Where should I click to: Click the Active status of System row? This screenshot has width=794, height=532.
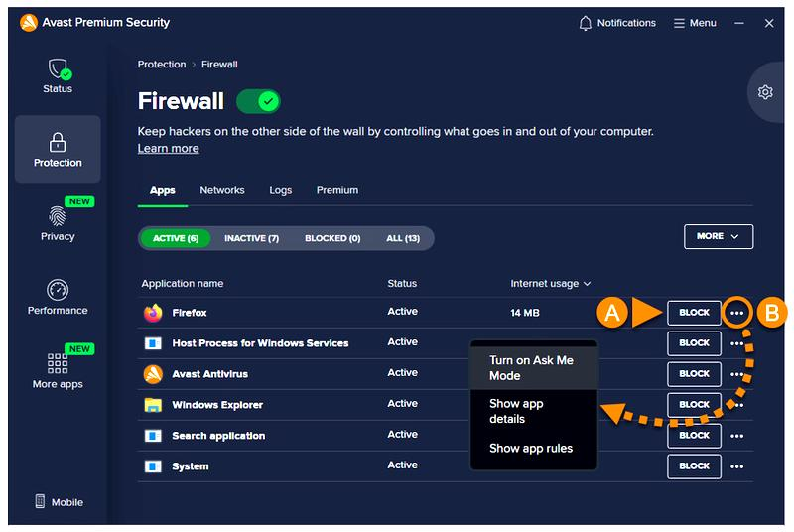coord(403,465)
